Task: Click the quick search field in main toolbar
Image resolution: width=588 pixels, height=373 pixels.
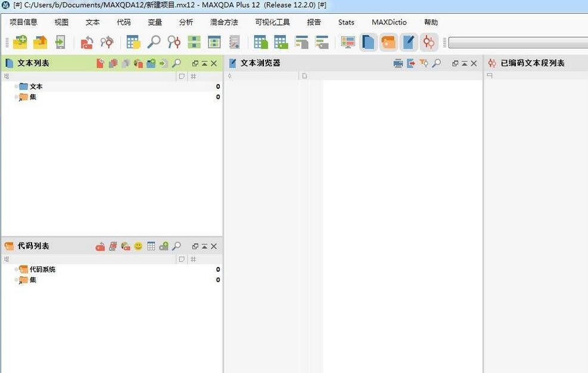Action: coord(518,42)
